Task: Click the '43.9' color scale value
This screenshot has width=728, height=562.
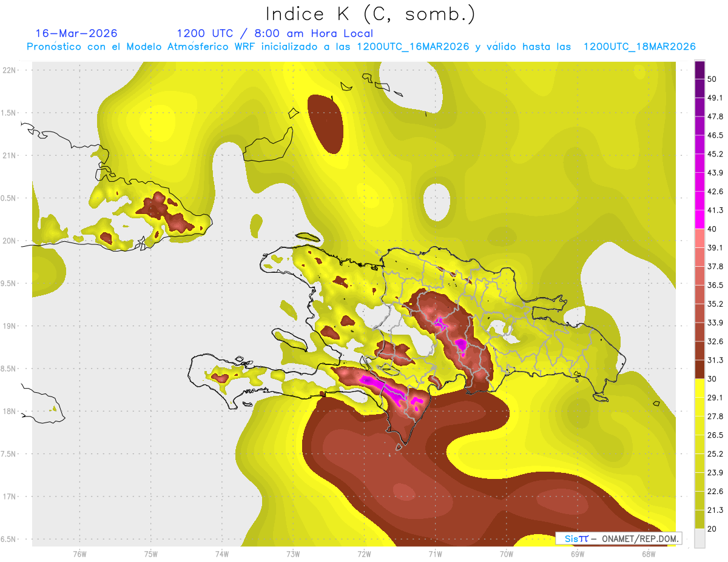Action: click(715, 173)
